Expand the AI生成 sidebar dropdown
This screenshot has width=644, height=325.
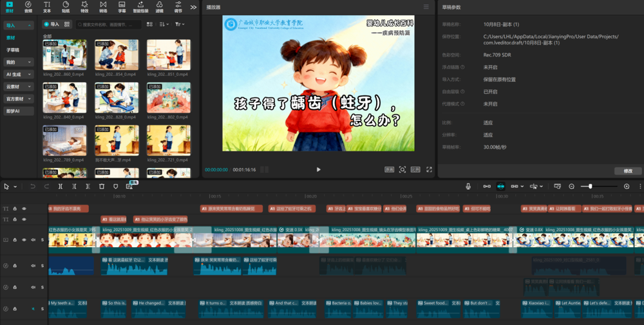pos(19,74)
